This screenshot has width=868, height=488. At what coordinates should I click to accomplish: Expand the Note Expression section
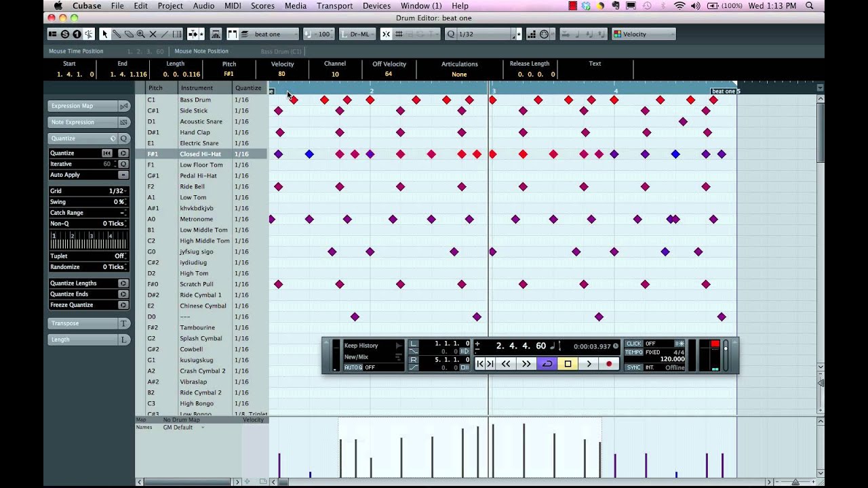coord(89,122)
